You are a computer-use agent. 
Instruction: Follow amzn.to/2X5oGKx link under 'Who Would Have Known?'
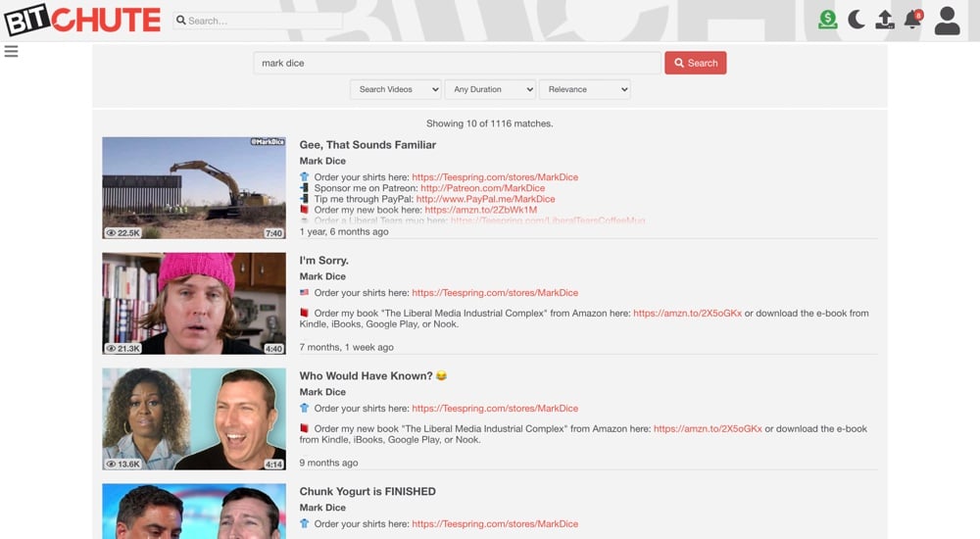click(x=708, y=429)
